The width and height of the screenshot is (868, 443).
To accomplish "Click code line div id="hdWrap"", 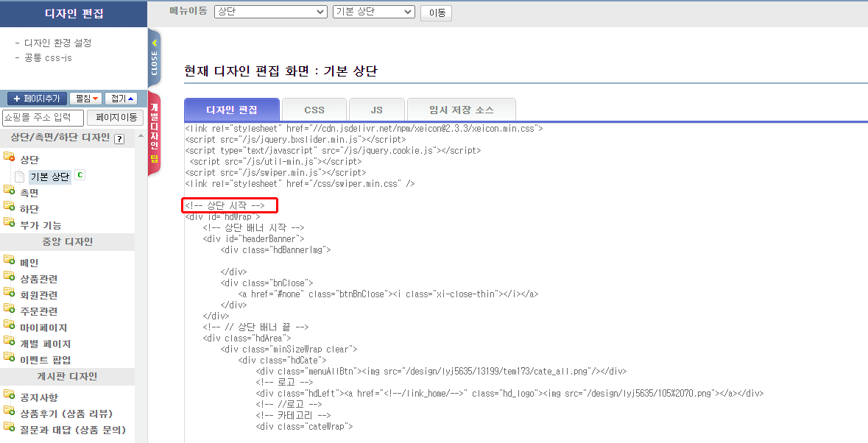I will (222, 217).
